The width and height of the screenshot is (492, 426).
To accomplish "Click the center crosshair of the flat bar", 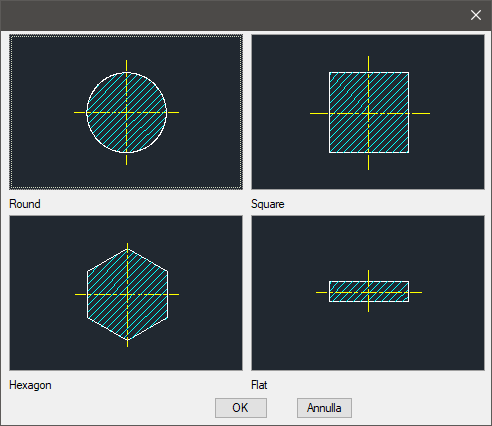I will pos(368,292).
